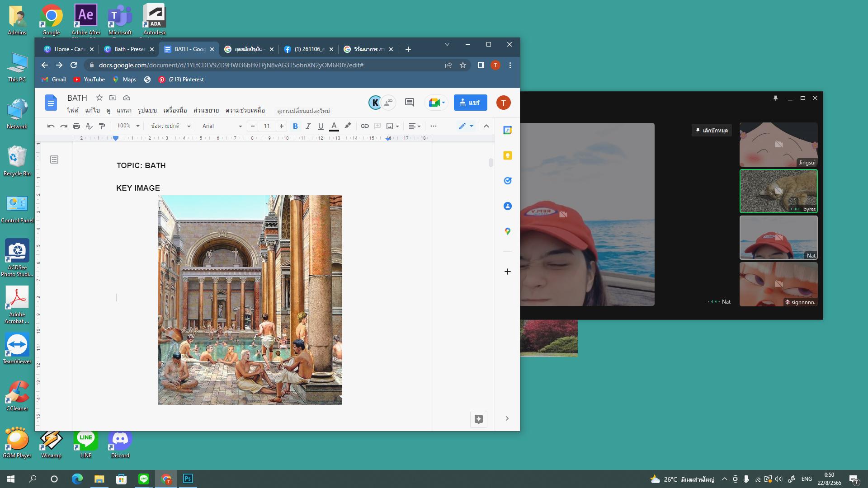Screen dimensions: 868x488
Task: Open Google Tasks side panel icon
Action: 507,181
